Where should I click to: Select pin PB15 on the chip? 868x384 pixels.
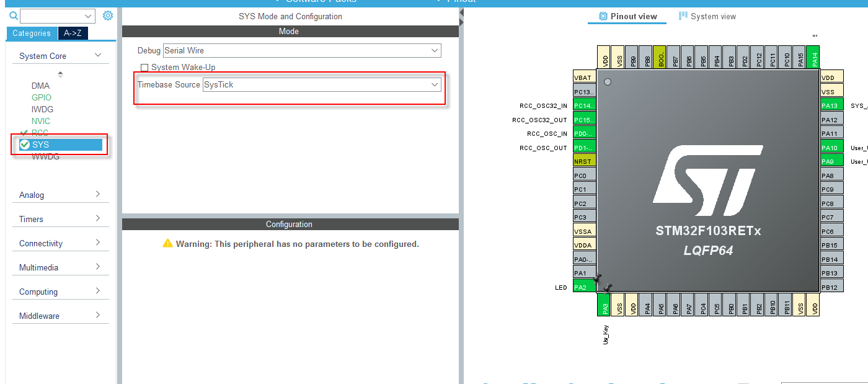pos(831,245)
